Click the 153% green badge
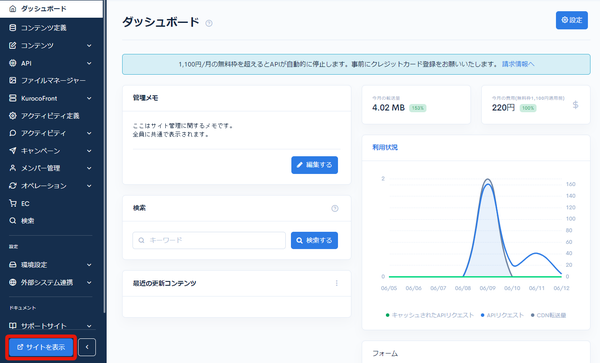The height and width of the screenshot is (363, 600). [417, 108]
